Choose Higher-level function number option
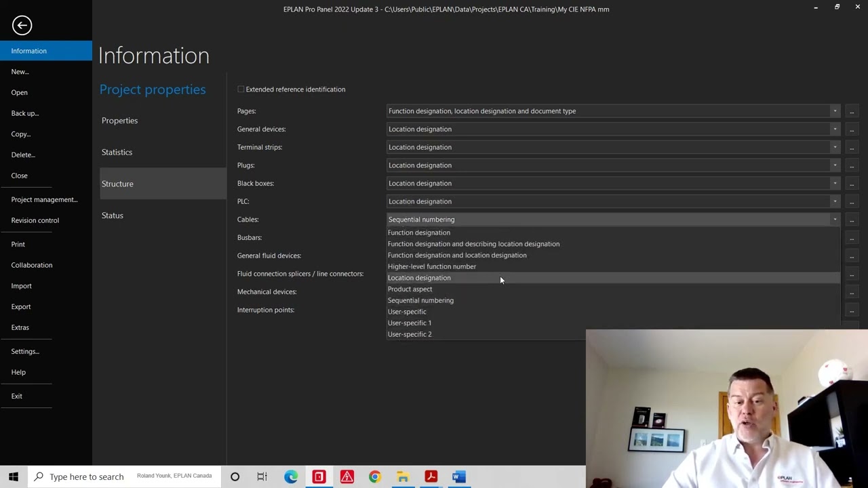The height and width of the screenshot is (488, 868). 613,266
